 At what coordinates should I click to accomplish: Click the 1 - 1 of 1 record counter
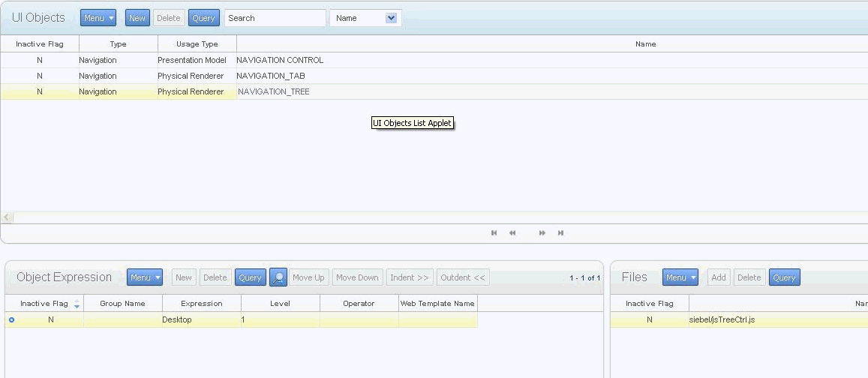584,277
